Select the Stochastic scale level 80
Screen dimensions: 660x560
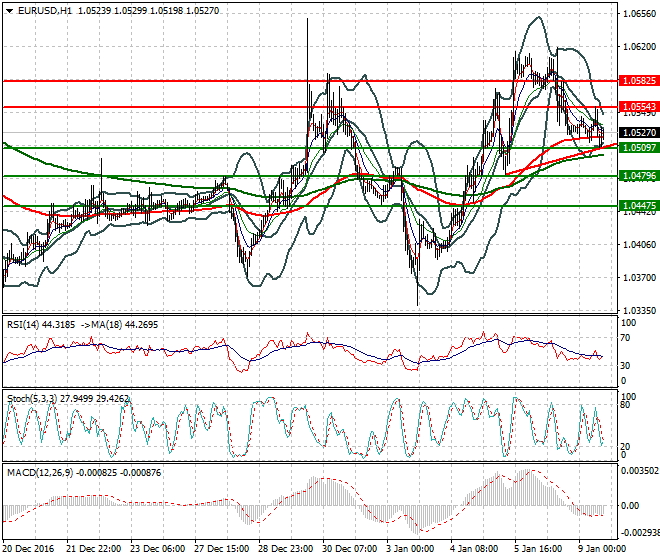(625, 405)
